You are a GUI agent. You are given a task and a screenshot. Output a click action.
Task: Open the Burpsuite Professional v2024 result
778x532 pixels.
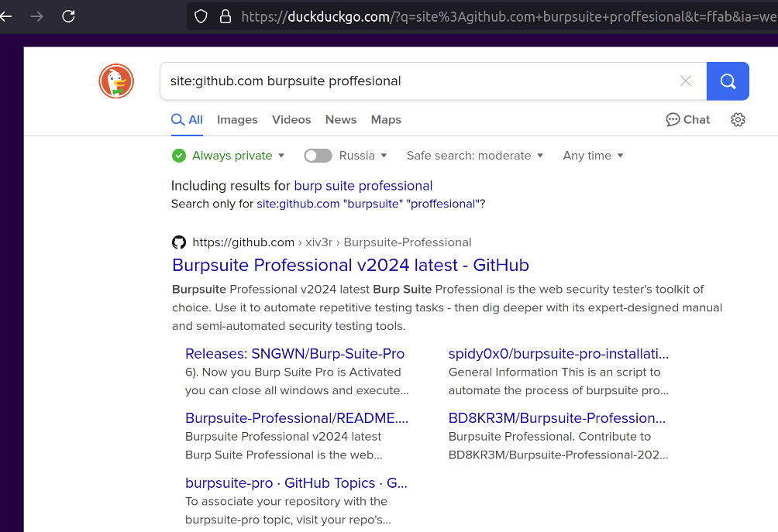[350, 265]
